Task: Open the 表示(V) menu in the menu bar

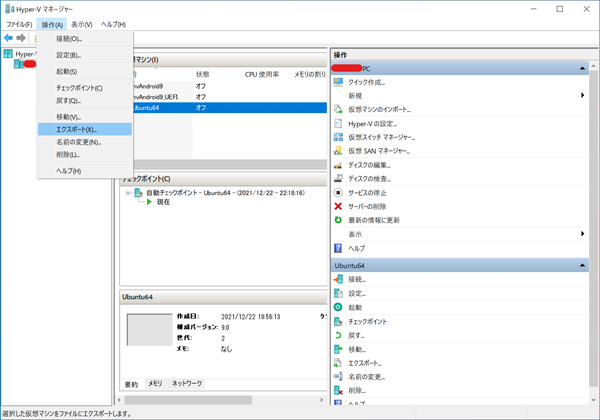Action: pos(82,24)
